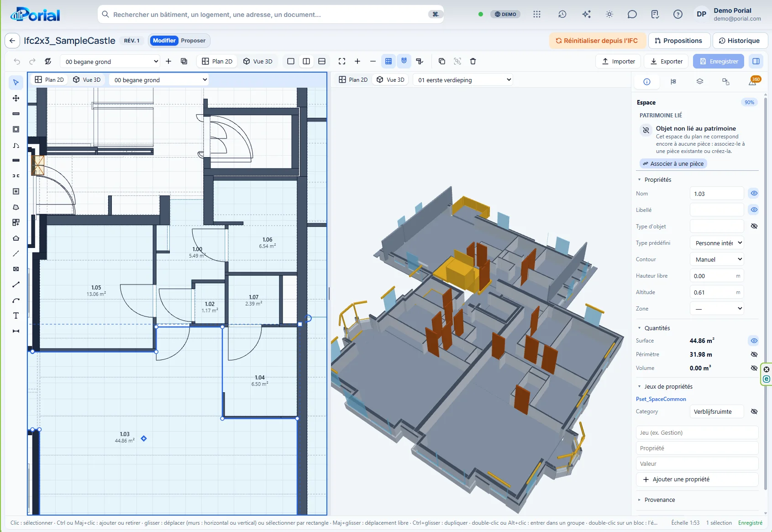Toggle the light theme sun icon

pyautogui.click(x=609, y=14)
